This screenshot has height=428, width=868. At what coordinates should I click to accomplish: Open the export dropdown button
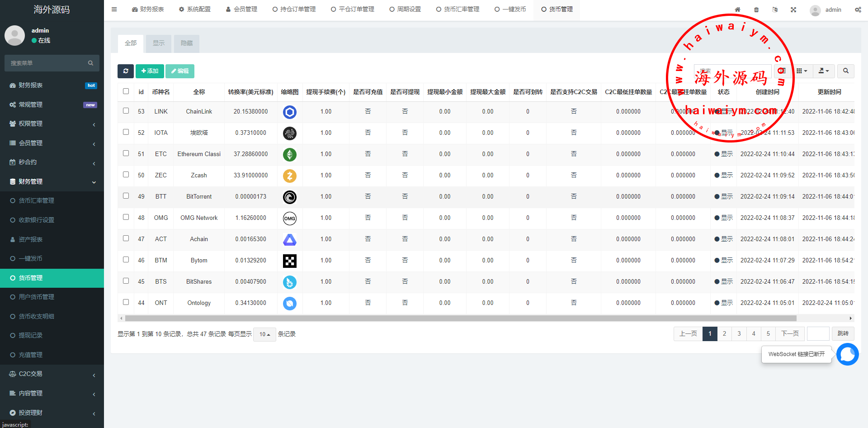(x=824, y=71)
